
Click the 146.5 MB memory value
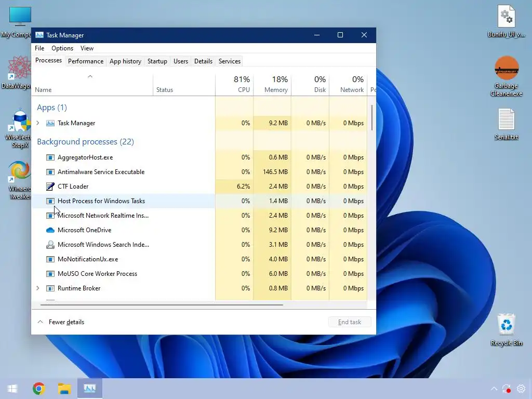click(275, 172)
